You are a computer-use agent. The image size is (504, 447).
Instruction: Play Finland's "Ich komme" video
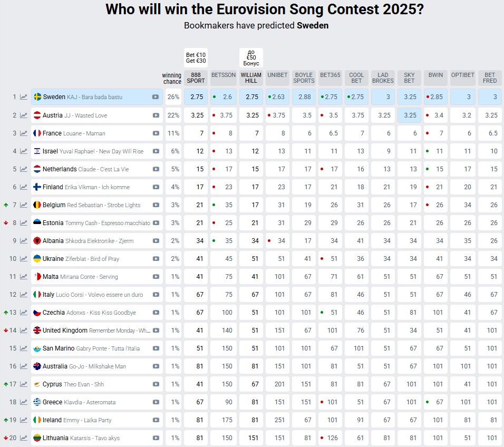157,187
